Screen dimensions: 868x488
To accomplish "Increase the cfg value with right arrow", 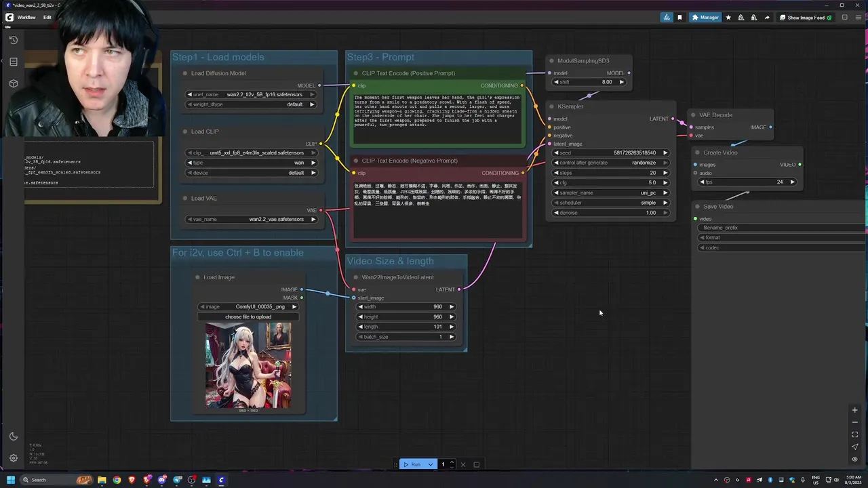I will pyautogui.click(x=665, y=182).
